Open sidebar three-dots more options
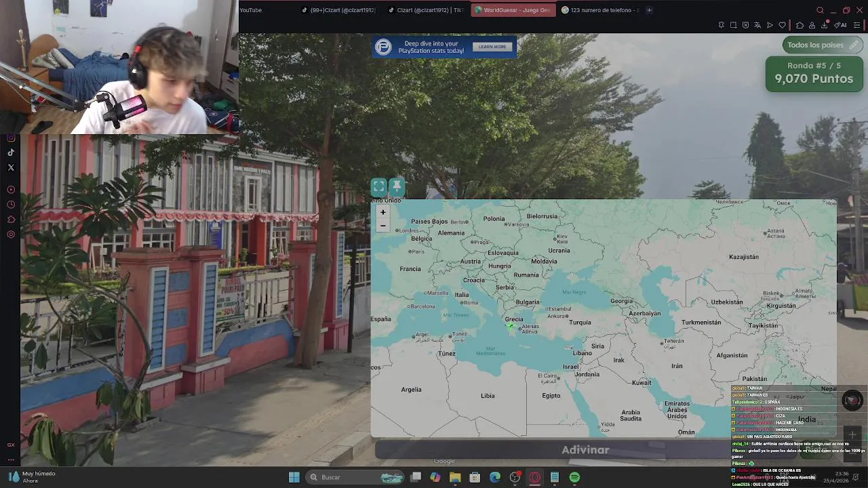Image resolution: width=868 pixels, height=488 pixels. (x=11, y=460)
